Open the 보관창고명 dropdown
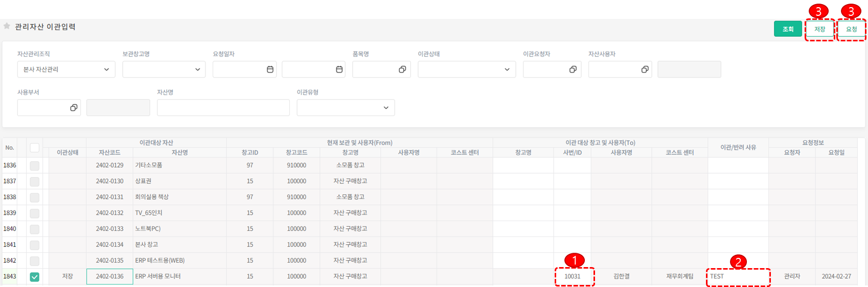 [x=164, y=69]
